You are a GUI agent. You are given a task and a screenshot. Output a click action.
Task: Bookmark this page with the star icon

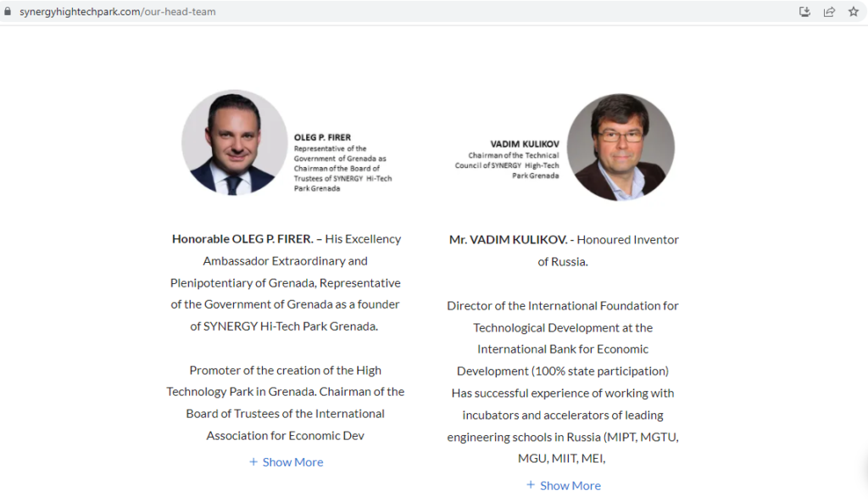pyautogui.click(x=853, y=12)
